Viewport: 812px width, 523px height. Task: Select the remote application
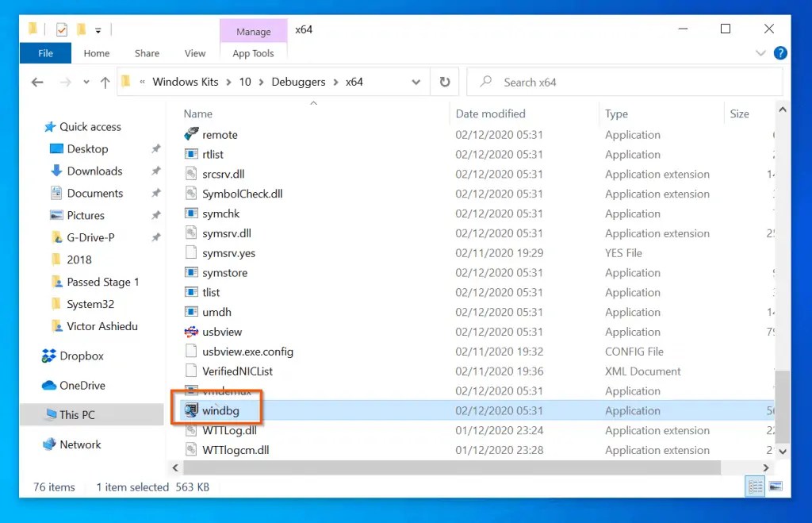(220, 134)
